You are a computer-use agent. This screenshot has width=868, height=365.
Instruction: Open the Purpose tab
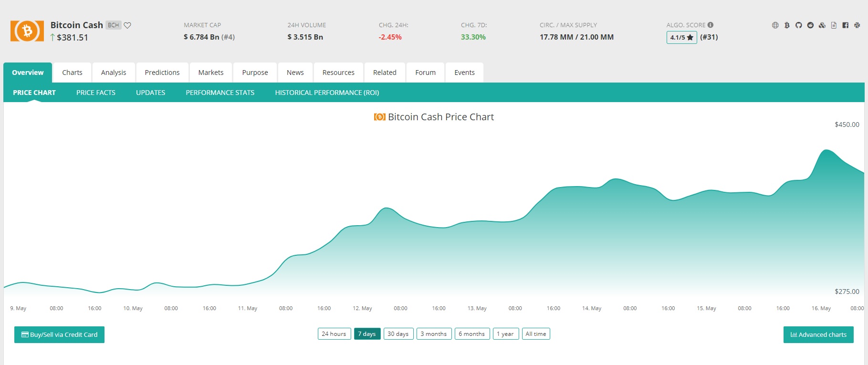(x=255, y=73)
